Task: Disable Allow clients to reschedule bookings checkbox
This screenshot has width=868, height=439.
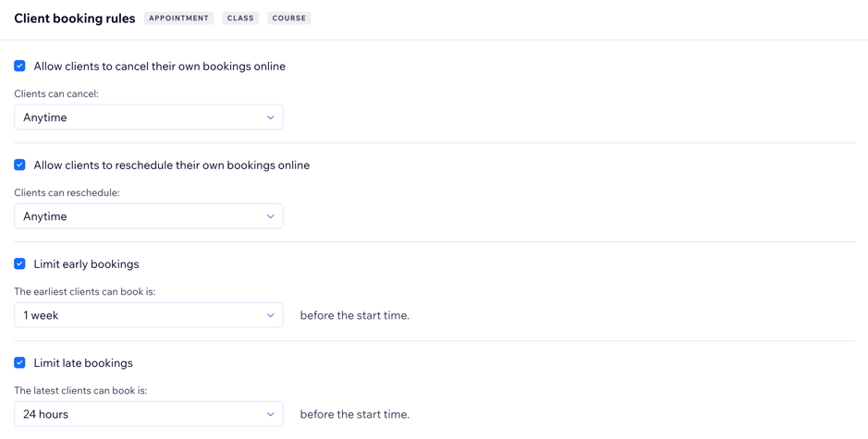Action: pos(19,165)
